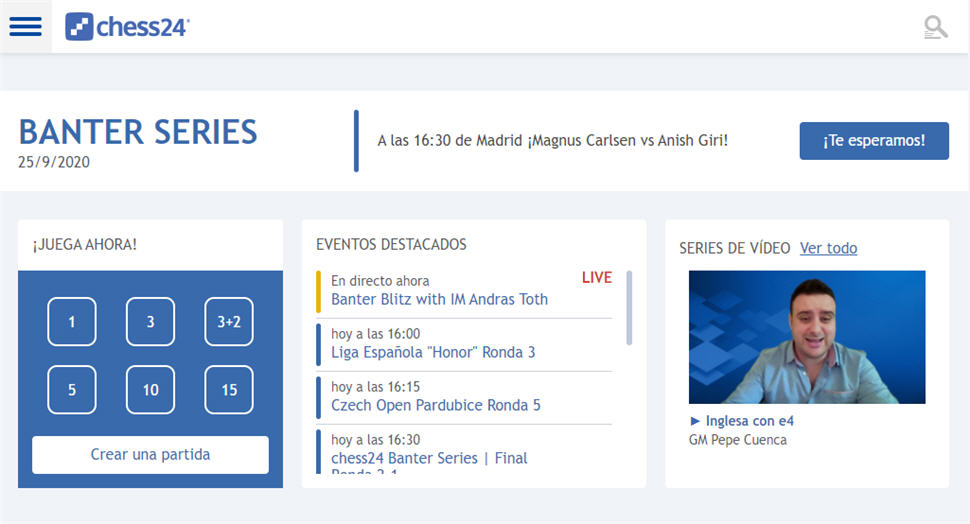Viewport: 970px width, 524px height.
Task: Click Crear una partida button
Action: click(150, 454)
